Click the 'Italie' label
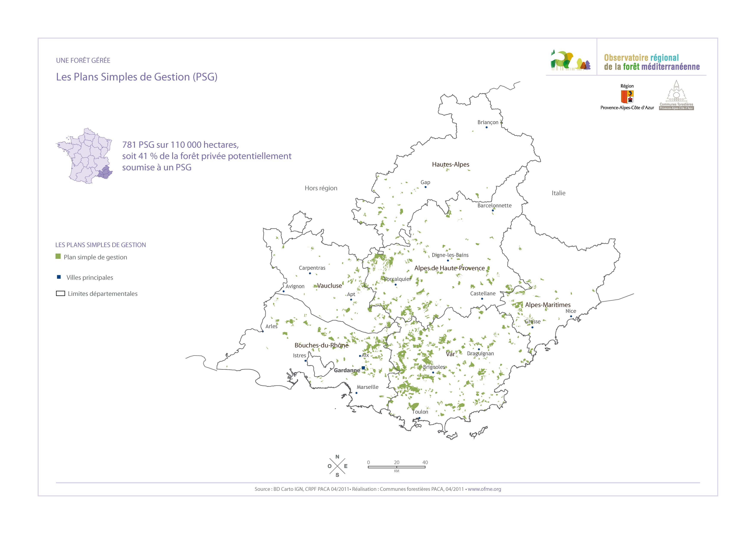The width and height of the screenshot is (756, 534). point(558,193)
